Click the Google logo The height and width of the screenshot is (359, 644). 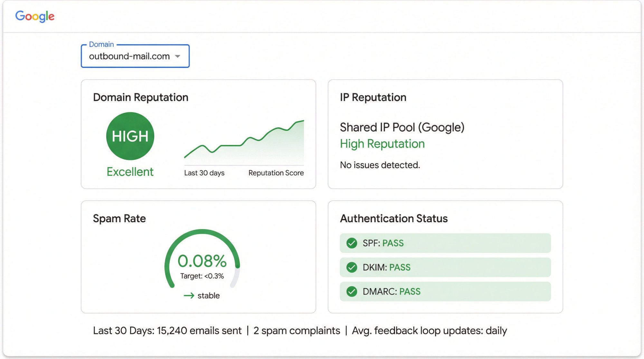(x=35, y=16)
